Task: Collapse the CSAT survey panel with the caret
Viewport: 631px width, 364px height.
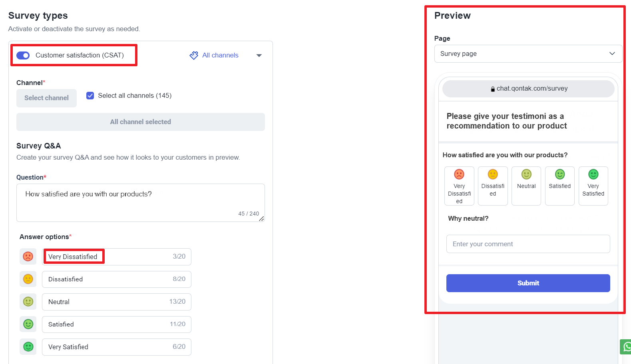Action: pyautogui.click(x=259, y=55)
